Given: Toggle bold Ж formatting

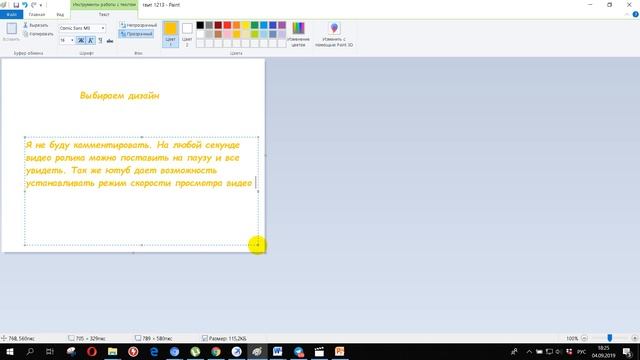Looking at the screenshot, I should pos(80,40).
